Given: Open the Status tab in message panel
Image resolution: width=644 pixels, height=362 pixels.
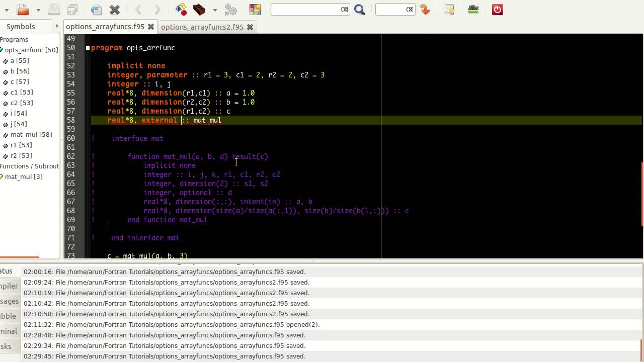Looking at the screenshot, I should pyautogui.click(x=7, y=271).
